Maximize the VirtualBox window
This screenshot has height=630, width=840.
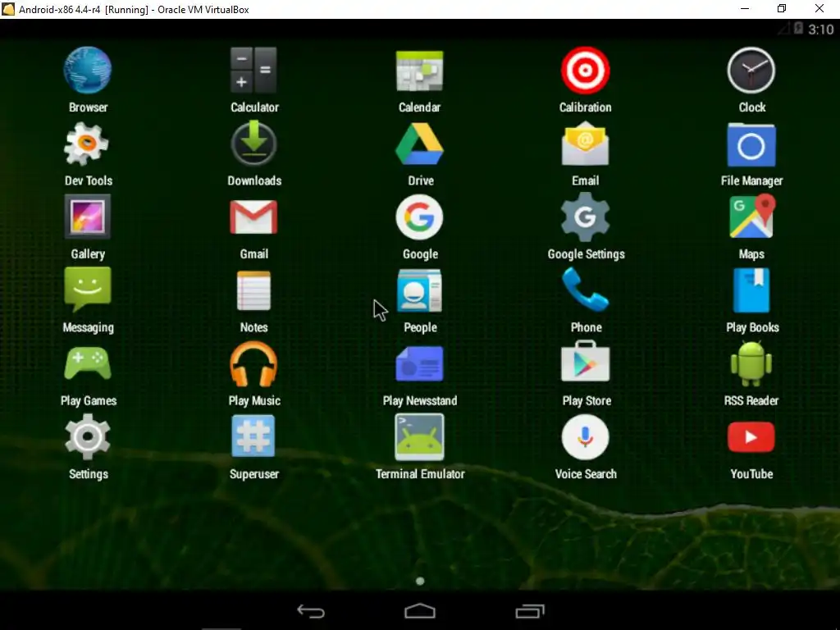pos(782,8)
